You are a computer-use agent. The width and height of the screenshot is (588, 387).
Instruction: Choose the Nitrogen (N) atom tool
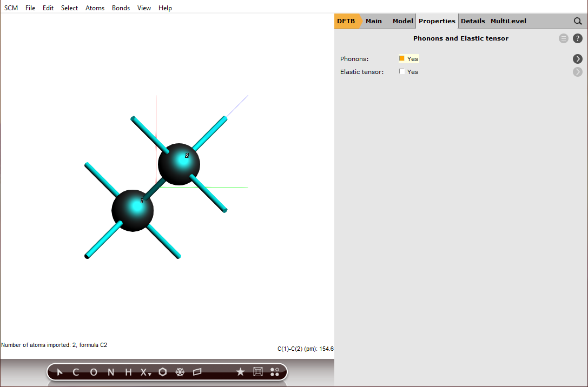111,372
